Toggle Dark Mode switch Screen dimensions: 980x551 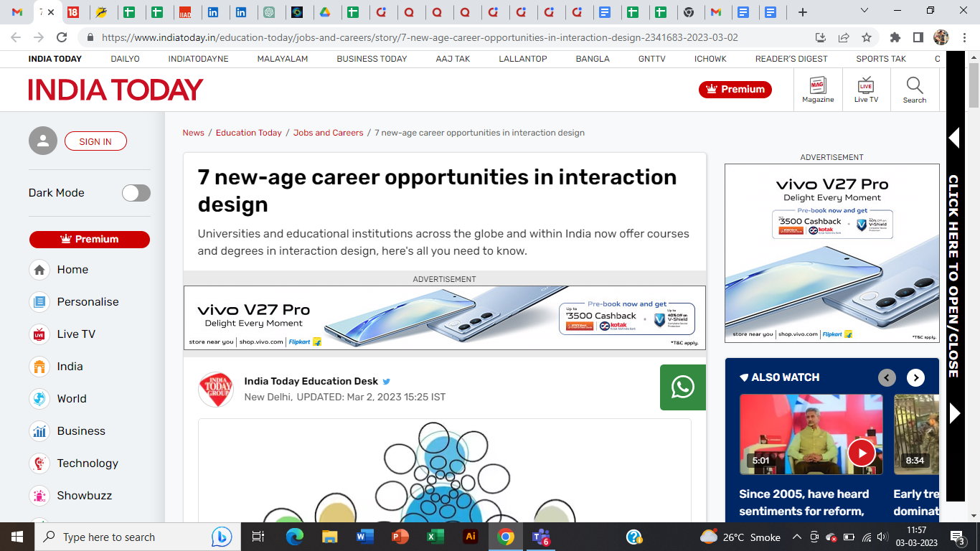[x=136, y=193]
